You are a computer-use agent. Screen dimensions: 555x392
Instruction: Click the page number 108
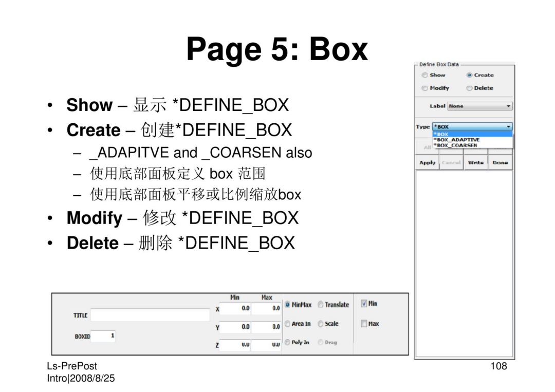coord(498,366)
